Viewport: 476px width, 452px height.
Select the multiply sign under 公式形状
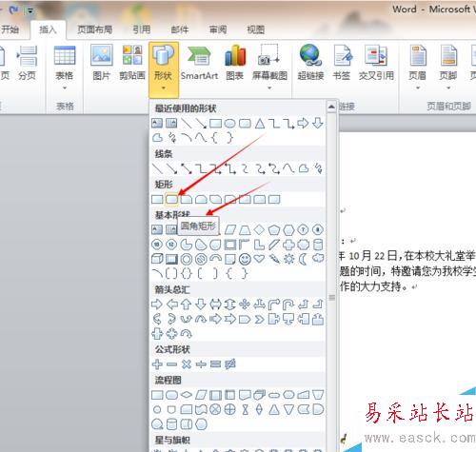pos(187,364)
